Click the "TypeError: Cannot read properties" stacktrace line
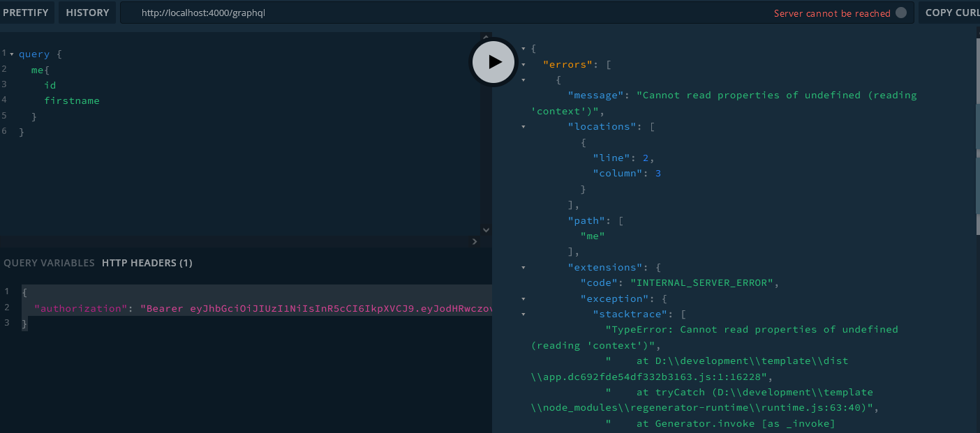 [x=715, y=337]
